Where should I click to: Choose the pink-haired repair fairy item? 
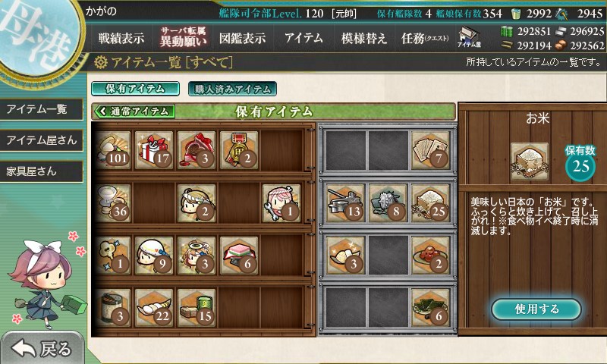(281, 203)
